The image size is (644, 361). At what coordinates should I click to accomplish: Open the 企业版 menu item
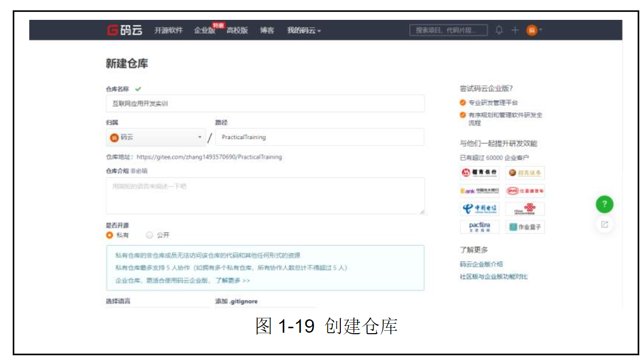[205, 31]
